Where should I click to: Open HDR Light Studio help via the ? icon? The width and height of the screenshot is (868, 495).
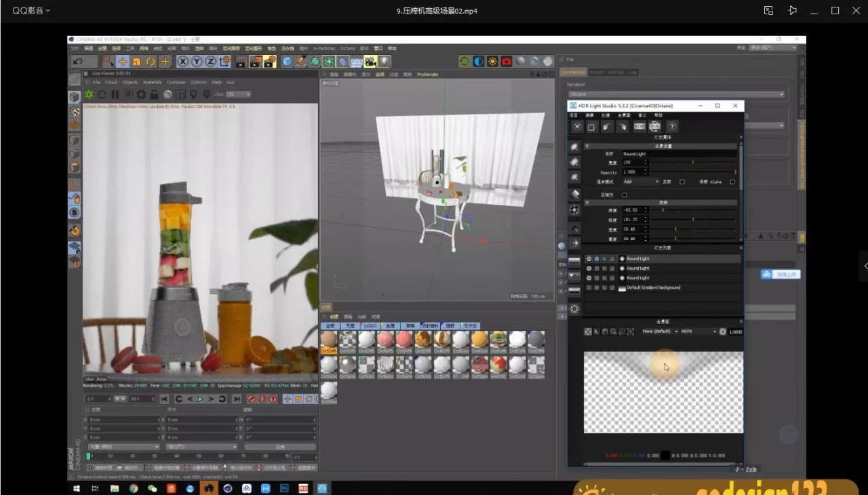point(671,127)
